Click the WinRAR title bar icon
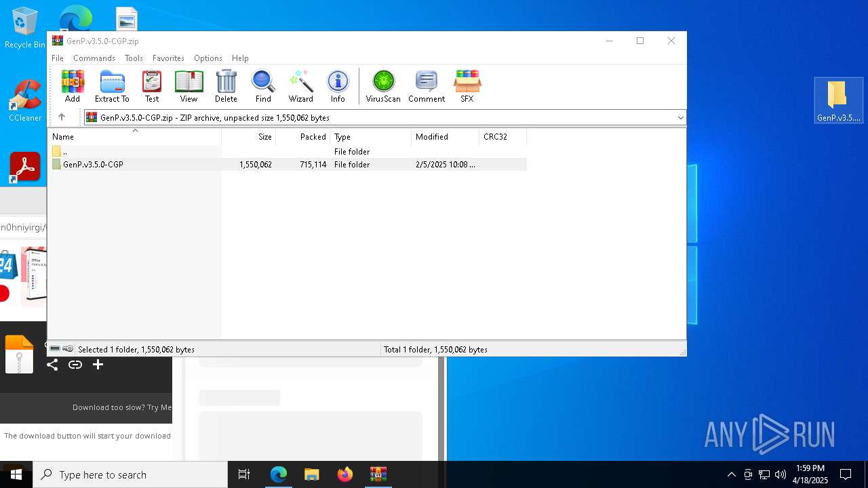868x488 pixels. (58, 41)
